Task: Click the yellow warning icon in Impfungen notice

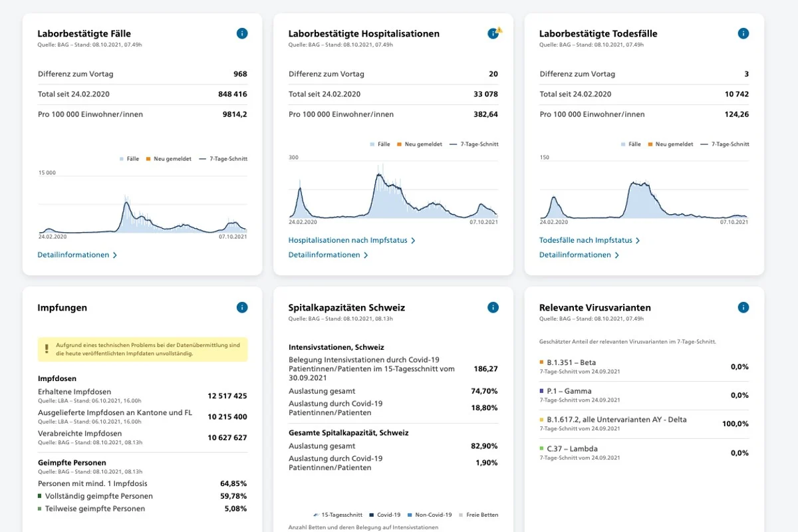Action: point(47,349)
